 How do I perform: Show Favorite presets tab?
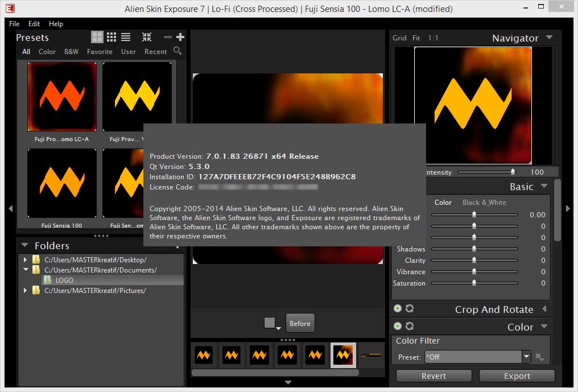(100, 52)
